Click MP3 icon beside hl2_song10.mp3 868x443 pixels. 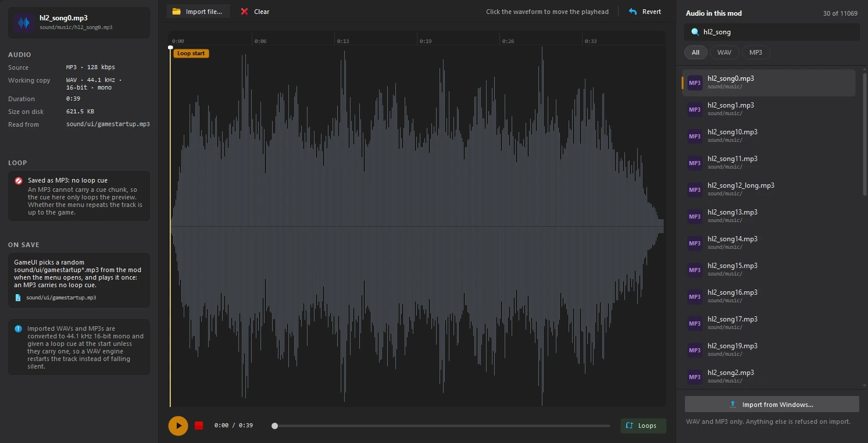tap(695, 136)
